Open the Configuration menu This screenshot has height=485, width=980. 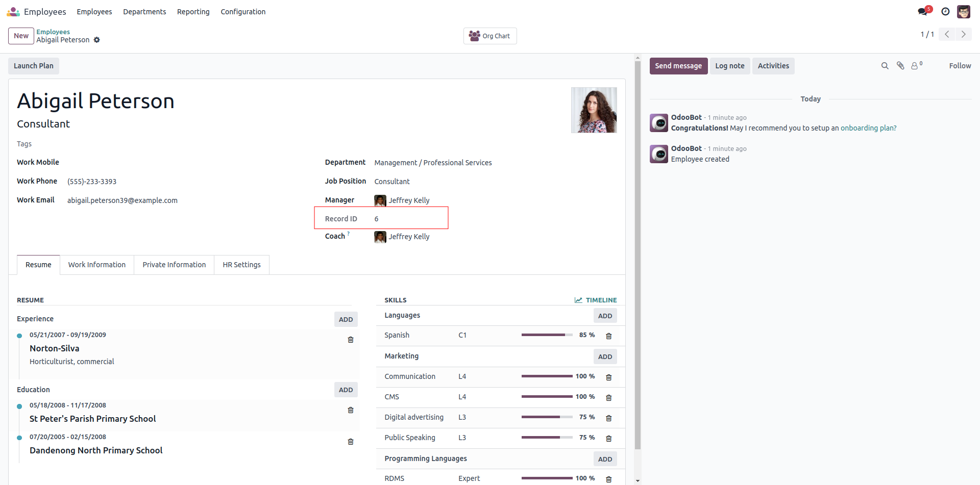243,11
